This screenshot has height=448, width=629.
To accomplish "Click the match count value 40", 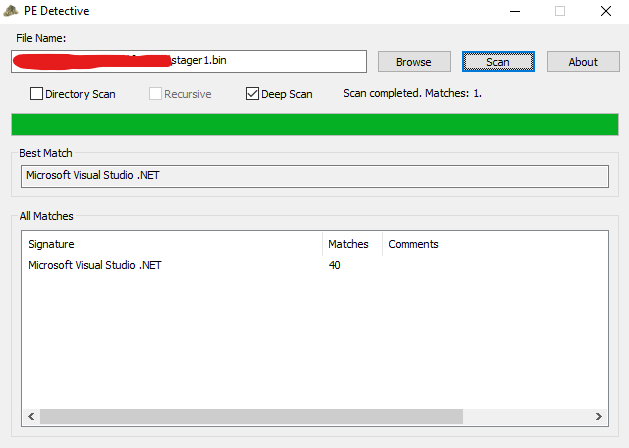I will [x=335, y=265].
